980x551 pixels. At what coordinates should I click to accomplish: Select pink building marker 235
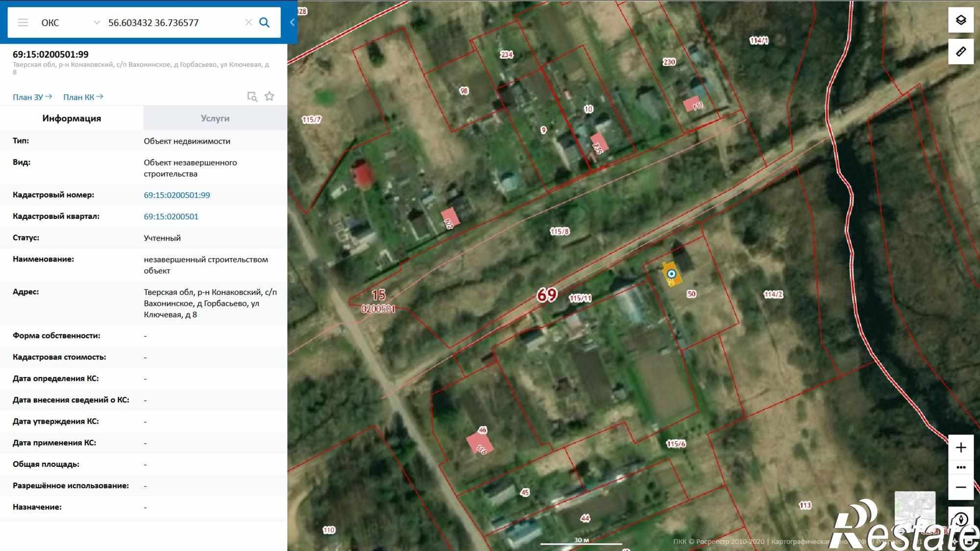598,144
